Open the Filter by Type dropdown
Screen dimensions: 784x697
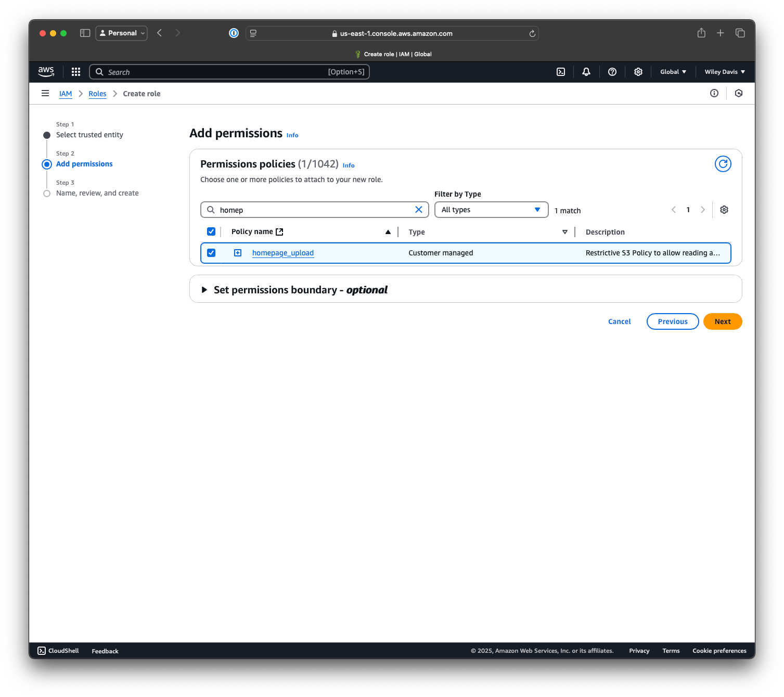[x=491, y=210]
